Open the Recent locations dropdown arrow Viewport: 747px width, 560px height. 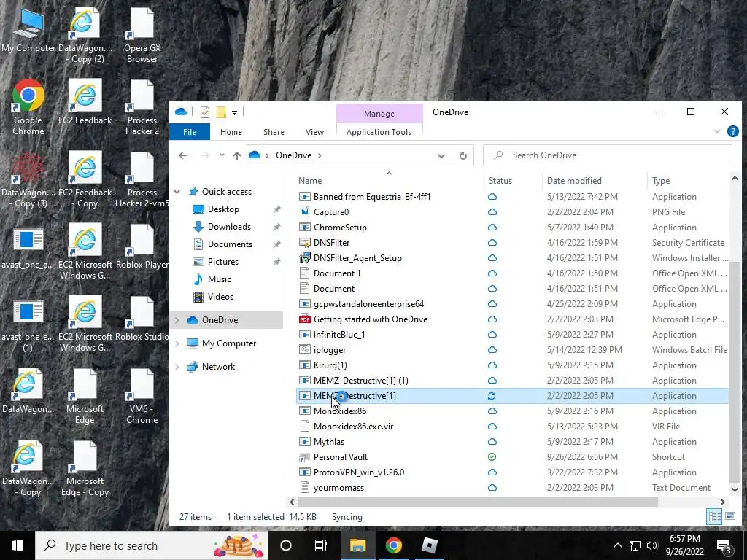click(x=222, y=155)
